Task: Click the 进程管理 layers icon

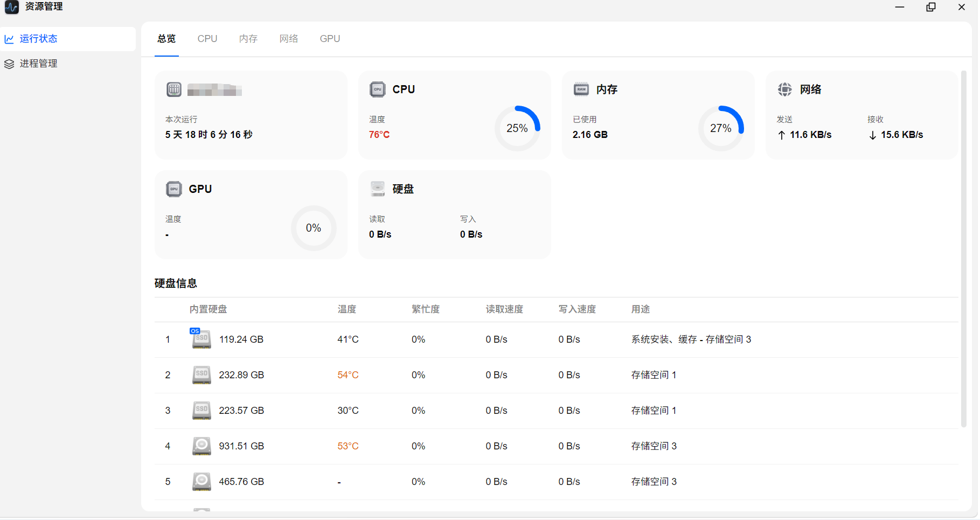Action: (x=9, y=64)
